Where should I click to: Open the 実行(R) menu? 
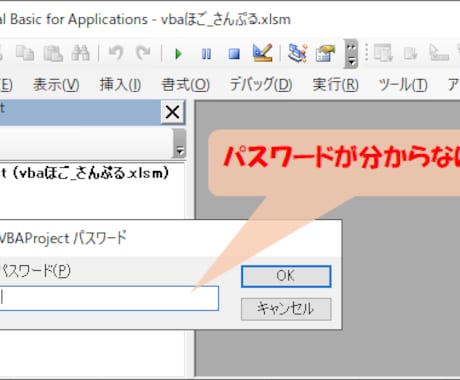335,85
